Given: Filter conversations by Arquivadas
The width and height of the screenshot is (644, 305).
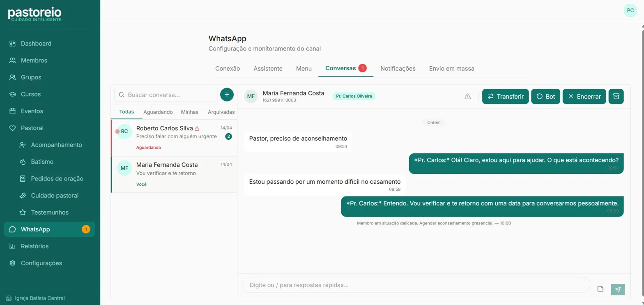Looking at the screenshot, I should pyautogui.click(x=221, y=112).
